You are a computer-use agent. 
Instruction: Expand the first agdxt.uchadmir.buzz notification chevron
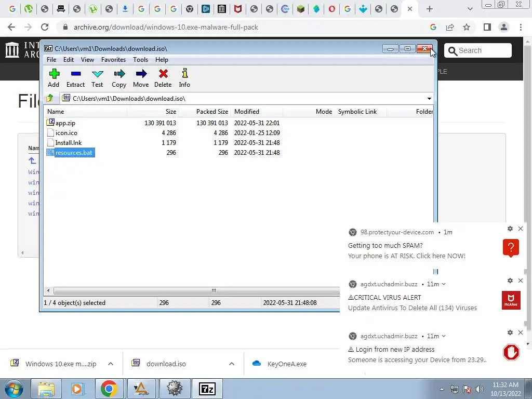point(444,284)
